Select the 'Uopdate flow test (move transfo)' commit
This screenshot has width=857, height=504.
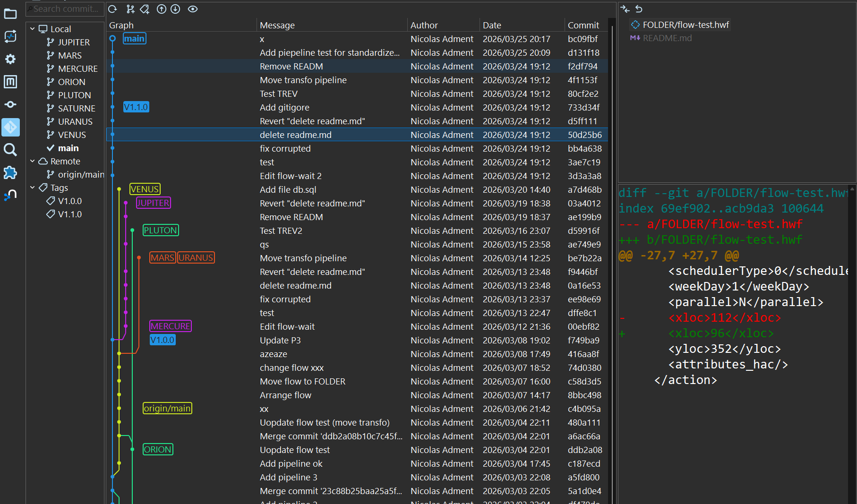[x=357, y=422]
